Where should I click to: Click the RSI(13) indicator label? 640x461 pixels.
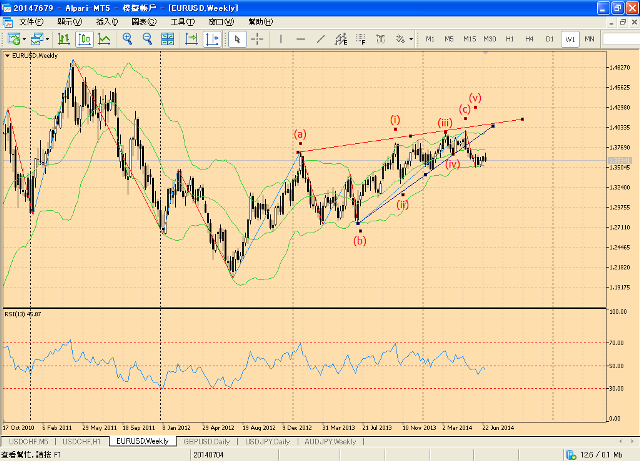pyautogui.click(x=23, y=314)
